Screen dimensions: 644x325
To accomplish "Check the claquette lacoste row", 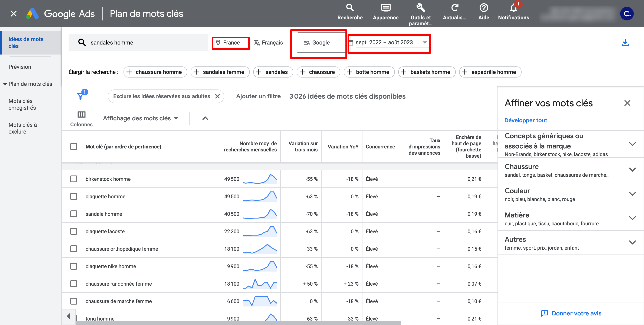I will [x=73, y=232].
